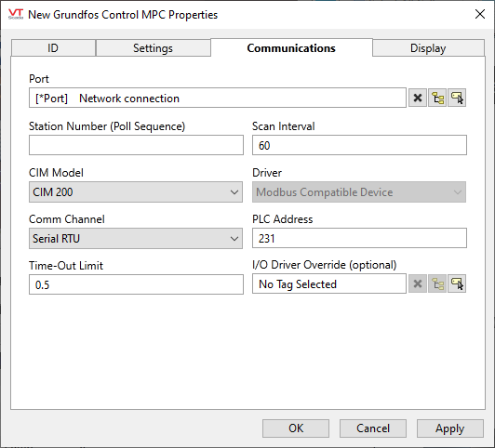The width and height of the screenshot is (495, 448).
Task: Click the VTScada logo in title bar
Action: tap(16, 14)
